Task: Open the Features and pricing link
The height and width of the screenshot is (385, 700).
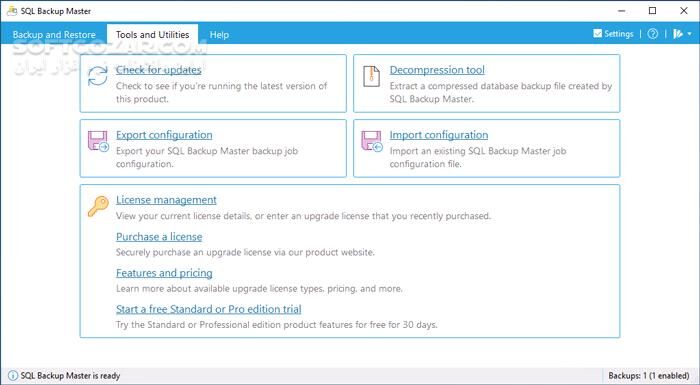Action: 164,273
